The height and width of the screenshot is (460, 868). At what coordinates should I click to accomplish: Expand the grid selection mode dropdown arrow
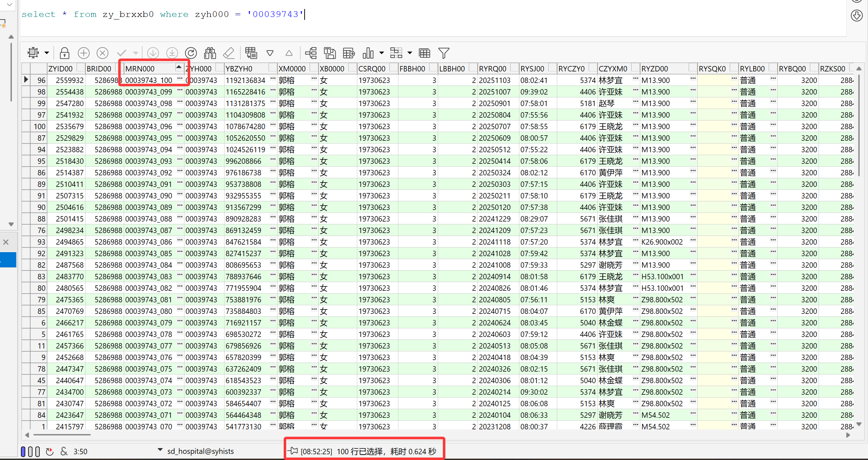point(47,53)
